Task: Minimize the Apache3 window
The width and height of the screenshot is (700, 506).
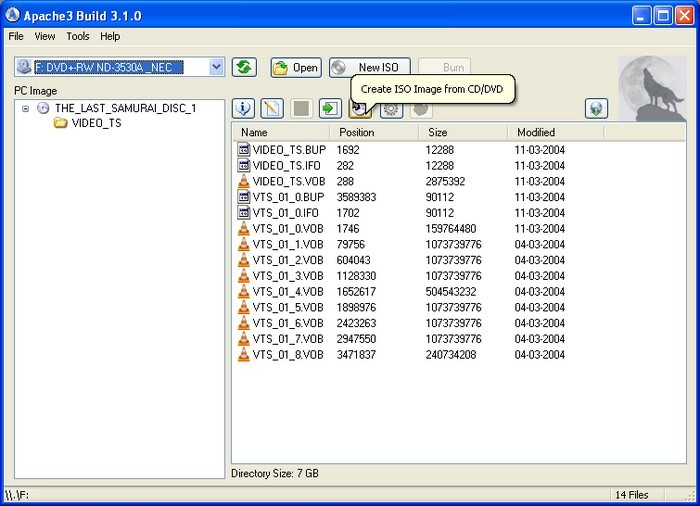Action: pyautogui.click(x=642, y=16)
